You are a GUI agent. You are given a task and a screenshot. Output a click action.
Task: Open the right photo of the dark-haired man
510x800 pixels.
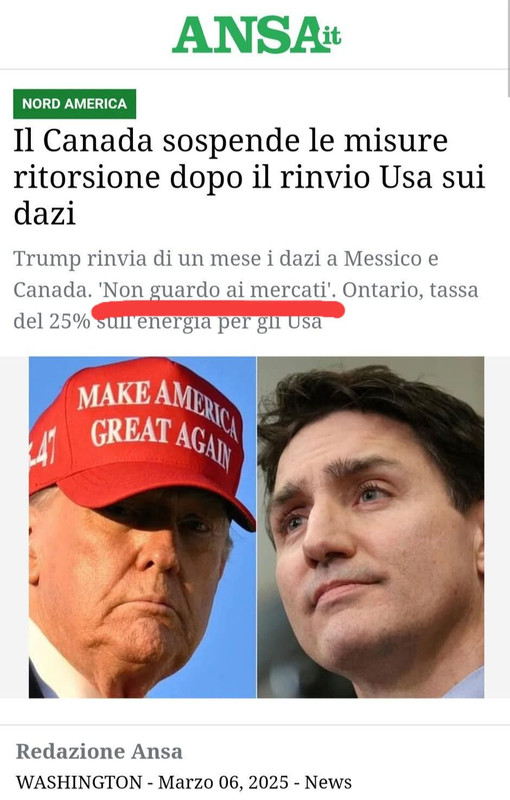371,527
